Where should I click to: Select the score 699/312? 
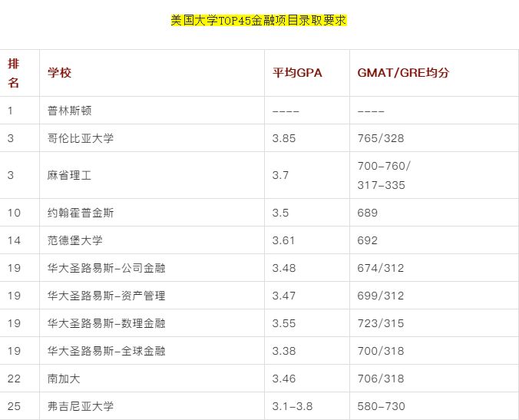(x=381, y=296)
